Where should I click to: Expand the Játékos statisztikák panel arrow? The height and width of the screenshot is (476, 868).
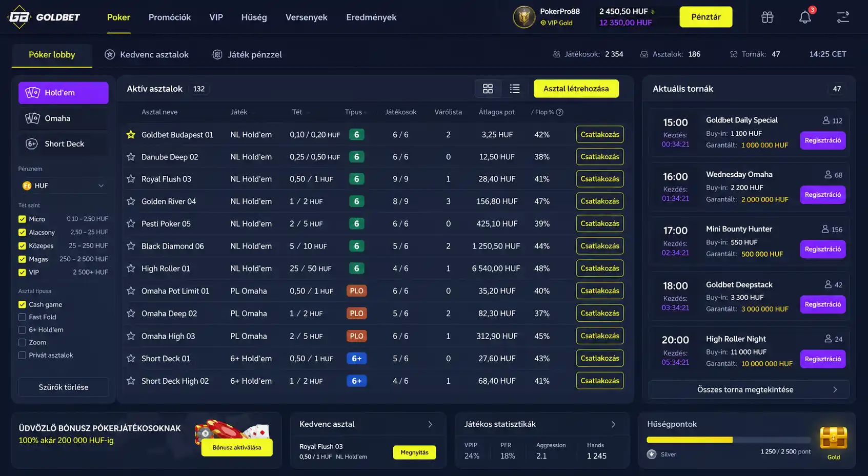point(613,424)
